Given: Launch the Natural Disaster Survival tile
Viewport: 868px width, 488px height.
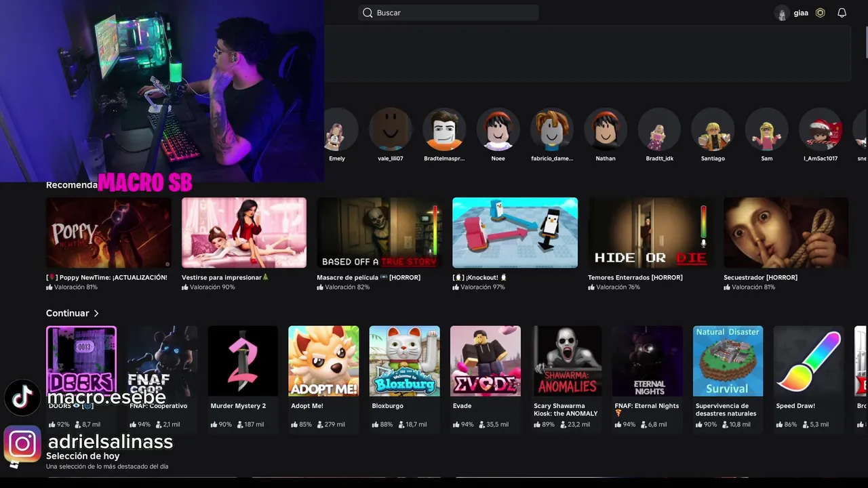Looking at the screenshot, I should (x=728, y=361).
